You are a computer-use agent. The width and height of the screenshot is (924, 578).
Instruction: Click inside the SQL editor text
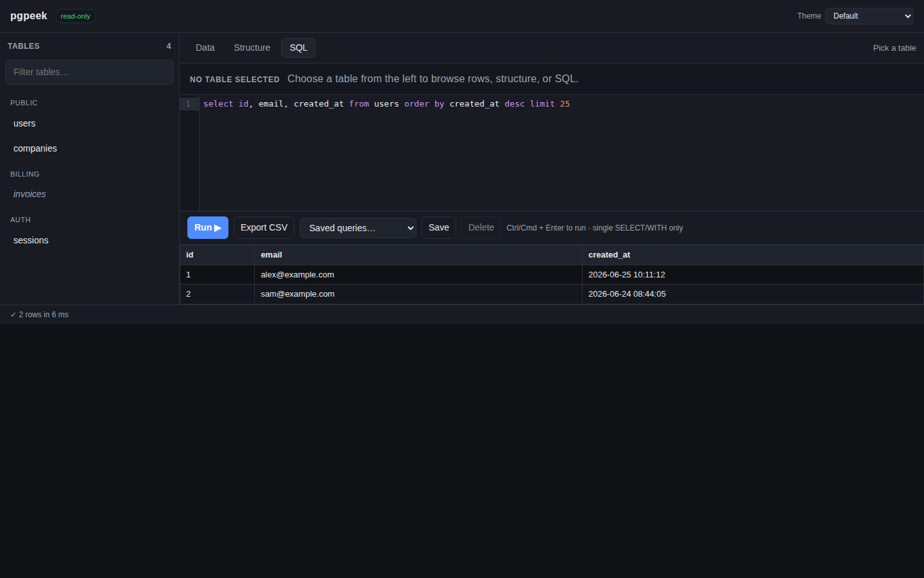(386, 104)
